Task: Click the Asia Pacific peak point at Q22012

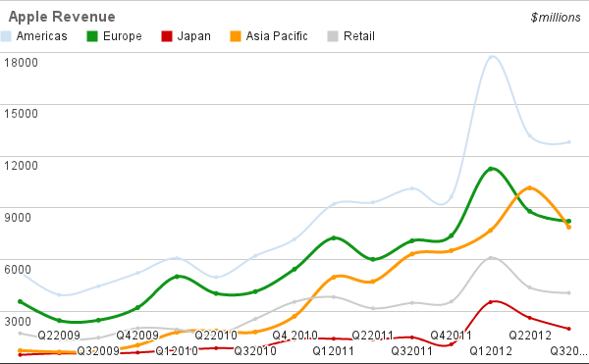Action: tap(530, 188)
